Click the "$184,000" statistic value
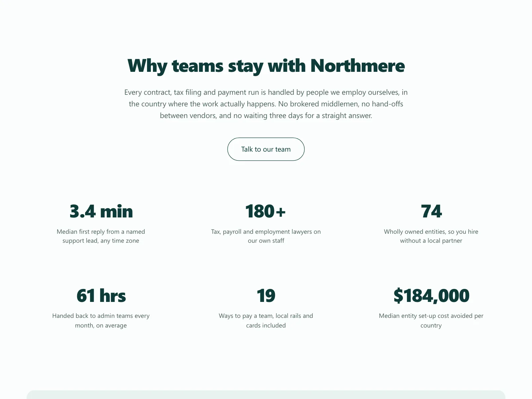This screenshot has height=399, width=532. [431, 296]
